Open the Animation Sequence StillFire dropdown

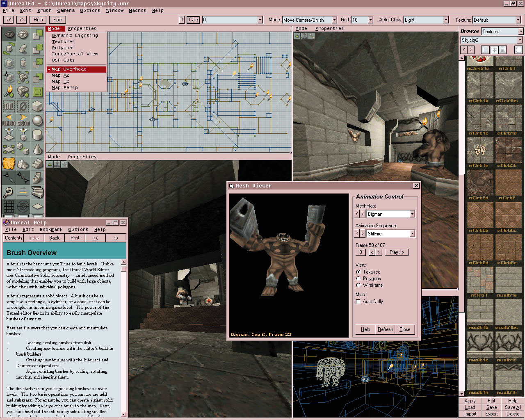(x=412, y=234)
